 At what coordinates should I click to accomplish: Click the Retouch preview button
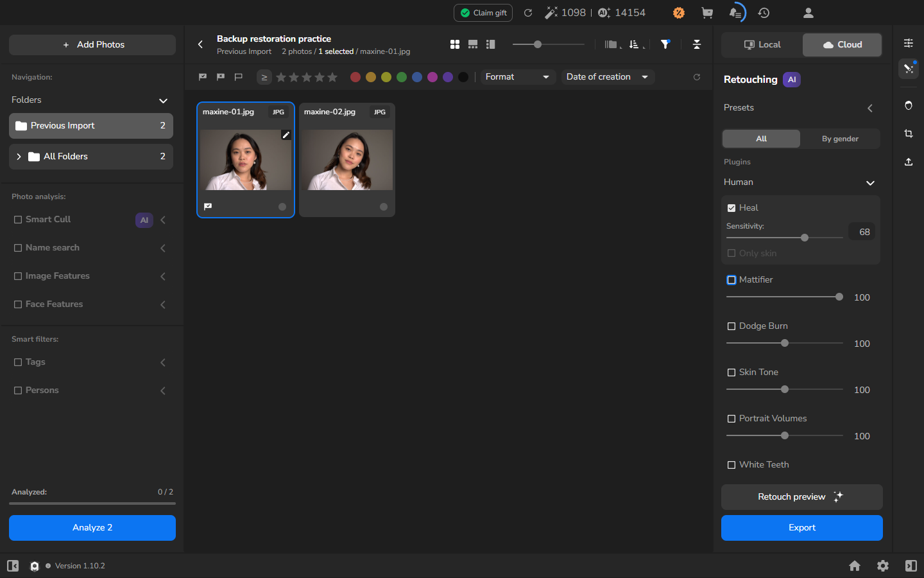pos(802,497)
